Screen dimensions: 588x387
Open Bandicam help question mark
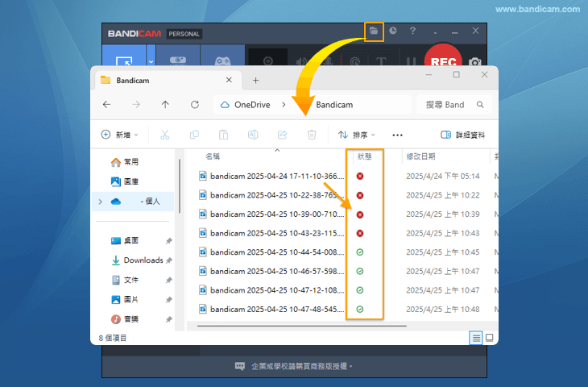pos(412,31)
